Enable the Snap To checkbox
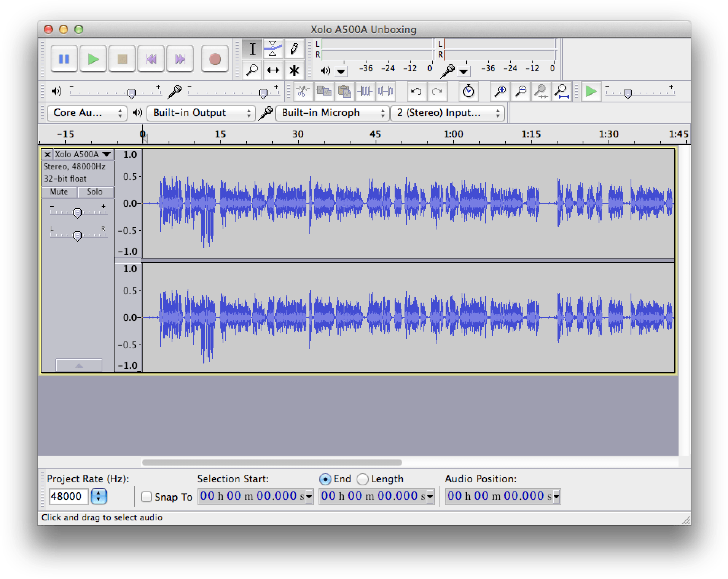The width and height of the screenshot is (728, 579). coord(147,497)
